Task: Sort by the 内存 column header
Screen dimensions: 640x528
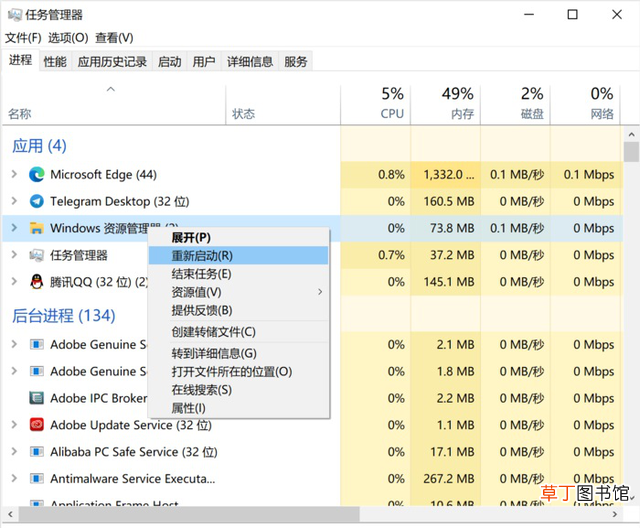Action: coord(445,104)
